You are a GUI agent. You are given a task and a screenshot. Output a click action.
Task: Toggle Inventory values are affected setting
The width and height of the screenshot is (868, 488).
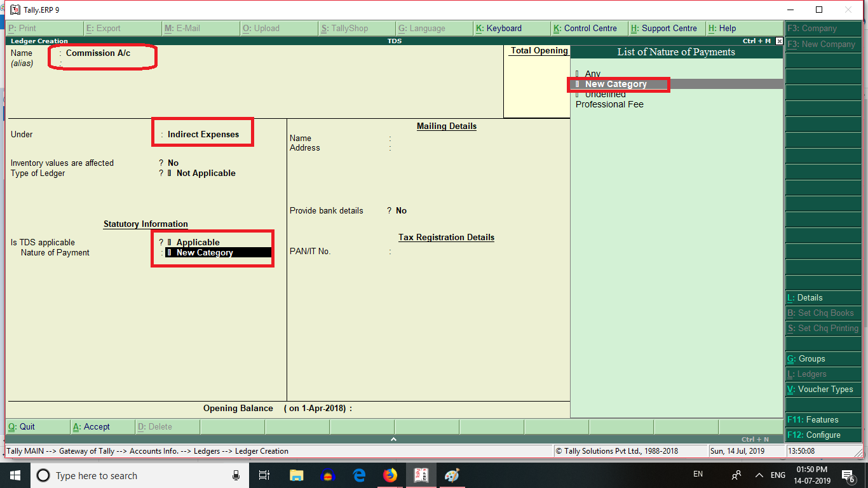pos(171,163)
